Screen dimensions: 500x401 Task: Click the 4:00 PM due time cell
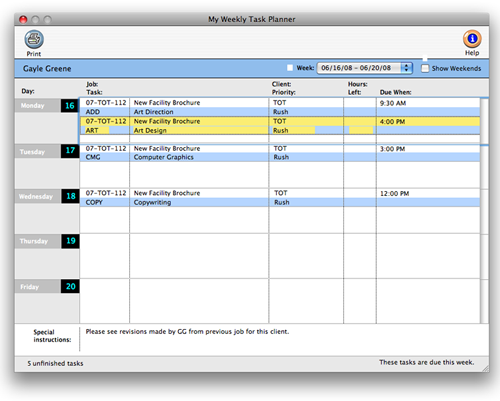point(392,122)
